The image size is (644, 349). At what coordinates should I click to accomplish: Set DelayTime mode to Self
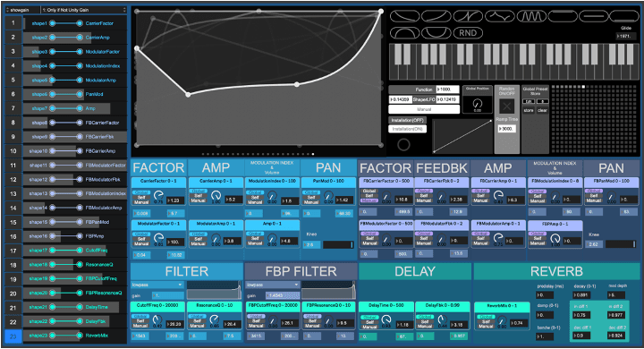369,322
